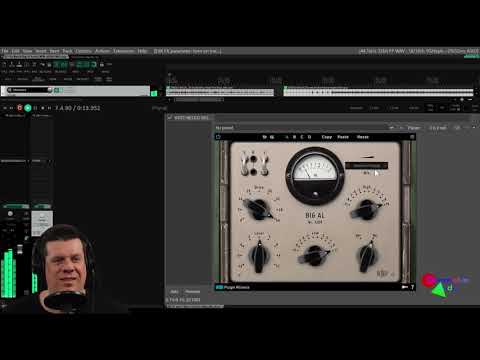Click the Pause transport button
Screen dimensions: 480x360
(x=35, y=108)
